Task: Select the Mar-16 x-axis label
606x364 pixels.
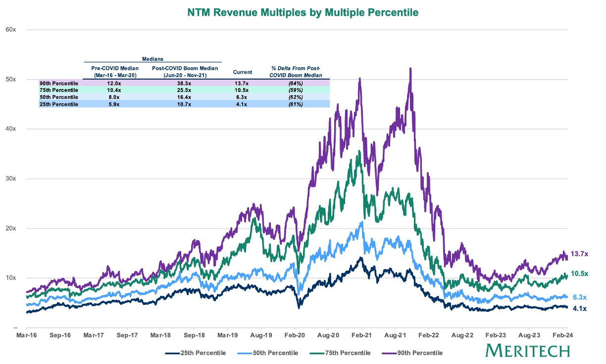Action: 26,335
